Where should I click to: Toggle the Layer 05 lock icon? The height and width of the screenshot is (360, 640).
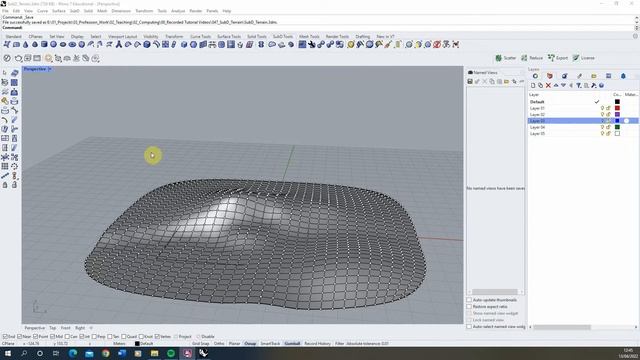pyautogui.click(x=608, y=133)
